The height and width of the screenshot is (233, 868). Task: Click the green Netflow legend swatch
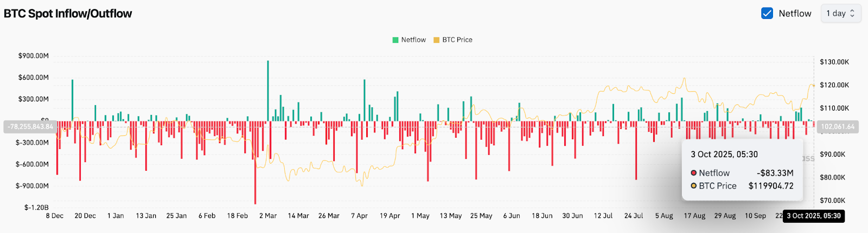click(395, 40)
